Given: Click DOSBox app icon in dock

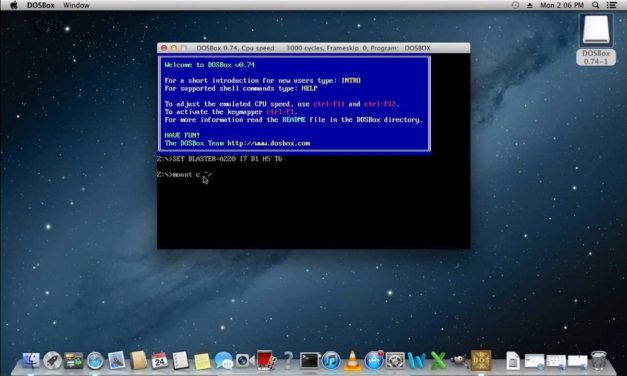Looking at the screenshot, I should [481, 360].
